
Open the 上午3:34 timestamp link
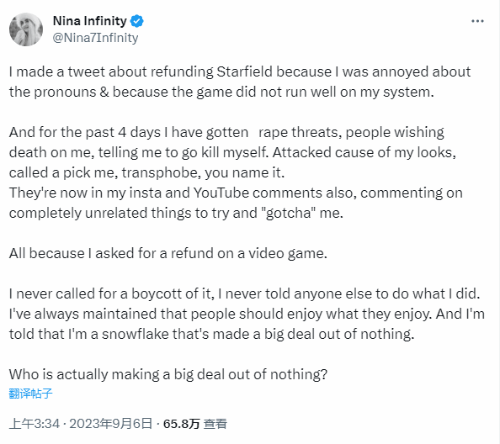[x=34, y=424]
